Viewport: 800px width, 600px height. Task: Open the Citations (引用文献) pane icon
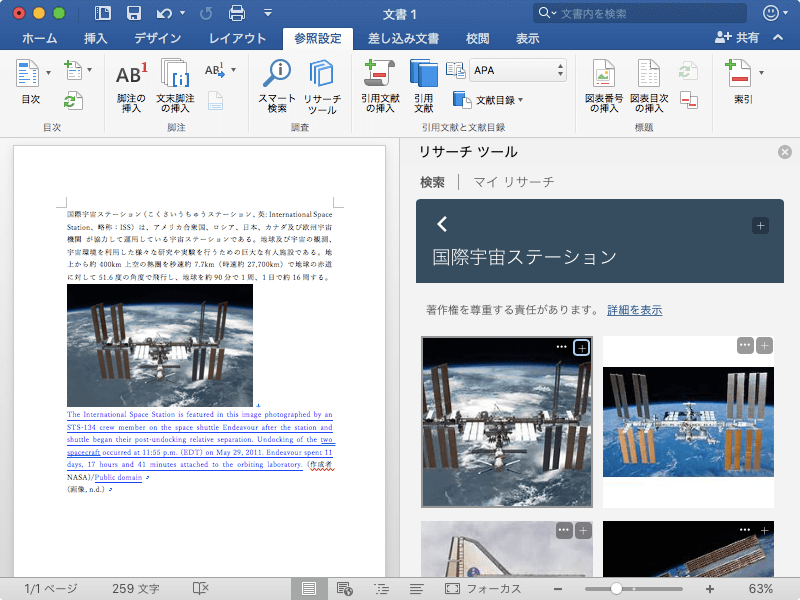tap(423, 86)
